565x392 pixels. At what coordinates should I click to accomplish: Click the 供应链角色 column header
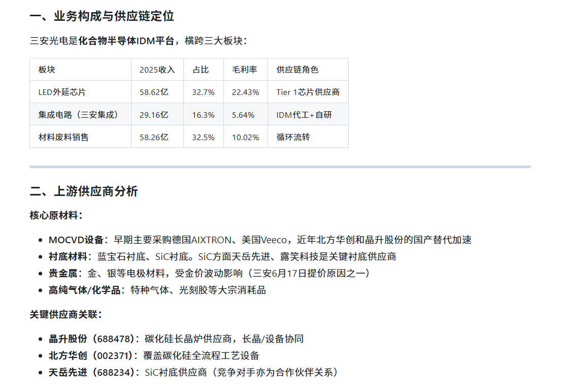coord(297,70)
